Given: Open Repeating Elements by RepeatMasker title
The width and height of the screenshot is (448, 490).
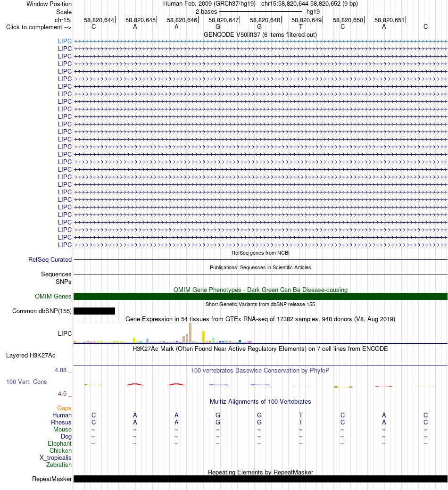Looking at the screenshot, I should [x=260, y=472].
